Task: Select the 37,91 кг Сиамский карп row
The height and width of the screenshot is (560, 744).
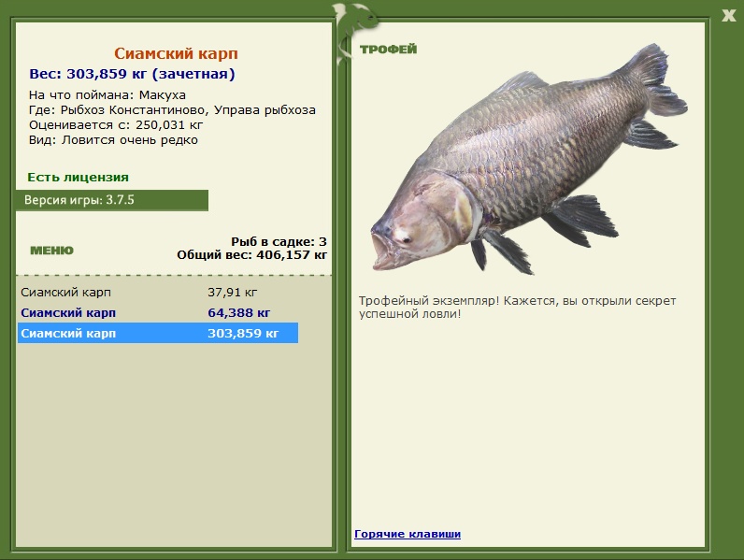Action: (158, 293)
